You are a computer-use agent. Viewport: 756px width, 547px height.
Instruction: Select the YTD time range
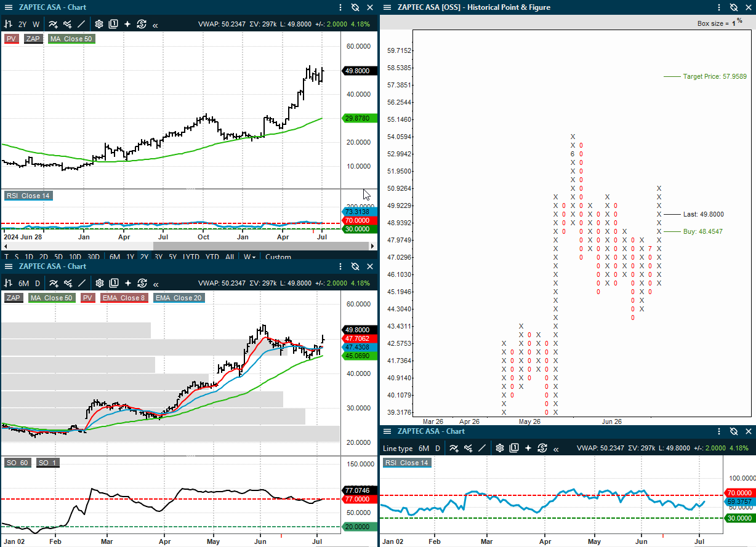[x=212, y=257]
